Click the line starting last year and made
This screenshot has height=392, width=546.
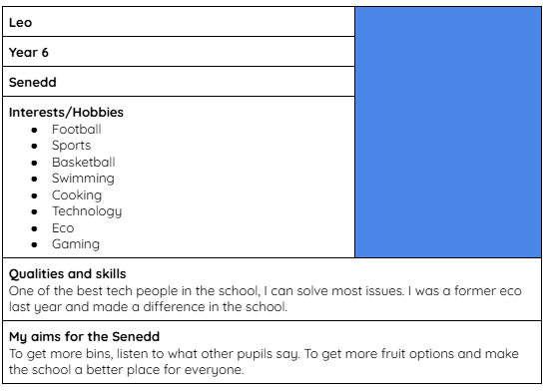tap(148, 307)
